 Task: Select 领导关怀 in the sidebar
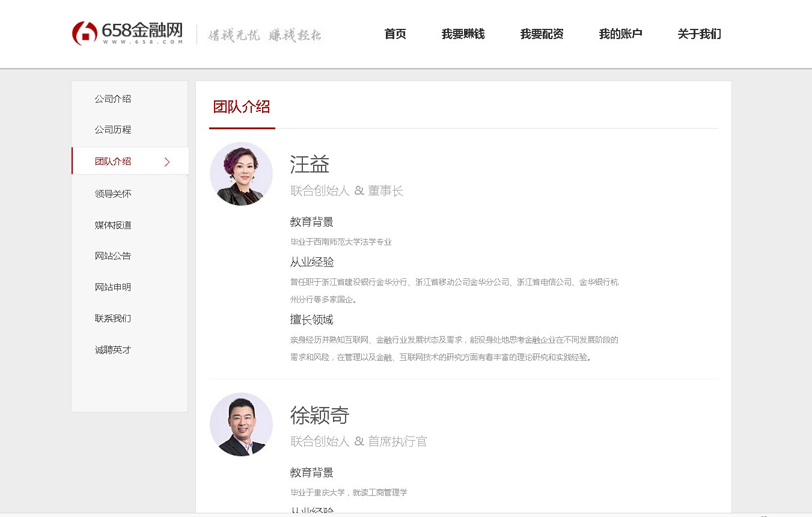[x=112, y=193]
